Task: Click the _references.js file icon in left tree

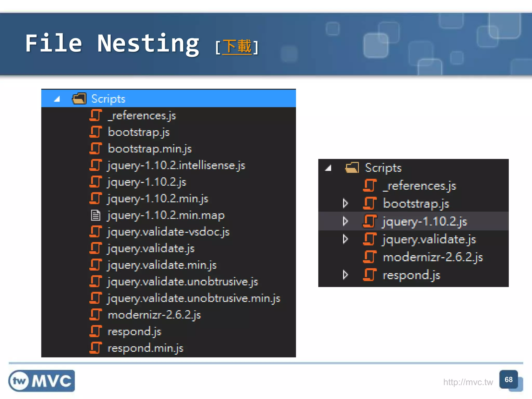Action: coord(96,115)
